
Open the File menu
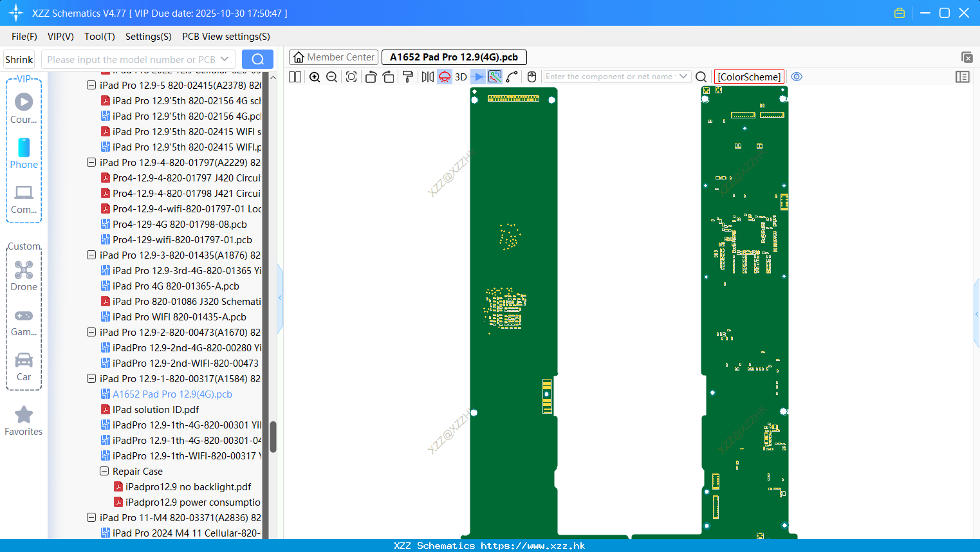(24, 37)
